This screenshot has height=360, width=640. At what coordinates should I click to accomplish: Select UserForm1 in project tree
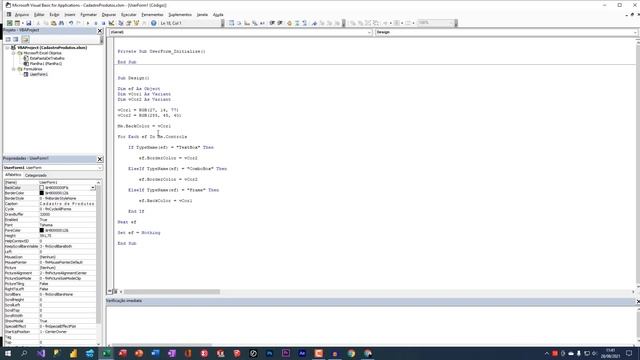[38, 74]
